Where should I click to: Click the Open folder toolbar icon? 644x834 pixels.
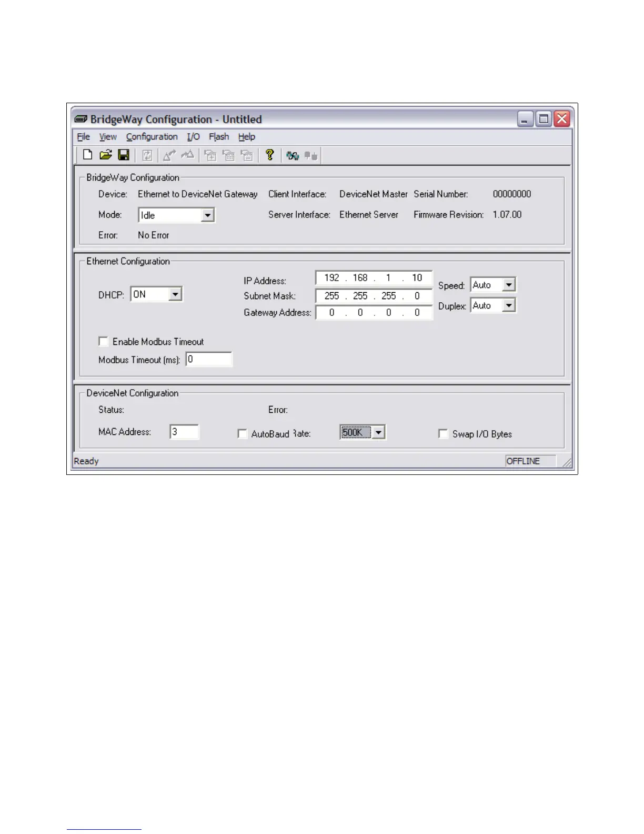106,155
